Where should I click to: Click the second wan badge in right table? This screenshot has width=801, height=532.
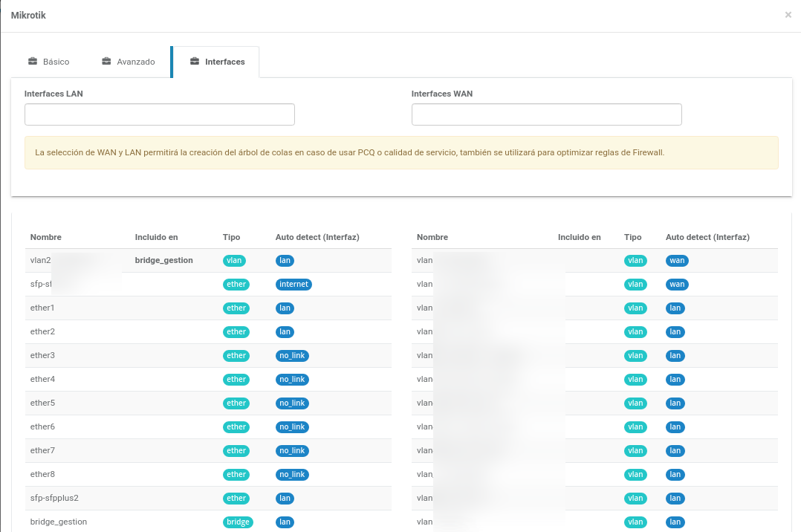pos(678,284)
